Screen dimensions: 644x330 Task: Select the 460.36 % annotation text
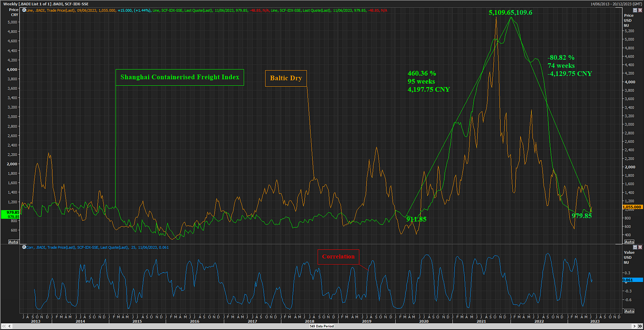(422, 73)
